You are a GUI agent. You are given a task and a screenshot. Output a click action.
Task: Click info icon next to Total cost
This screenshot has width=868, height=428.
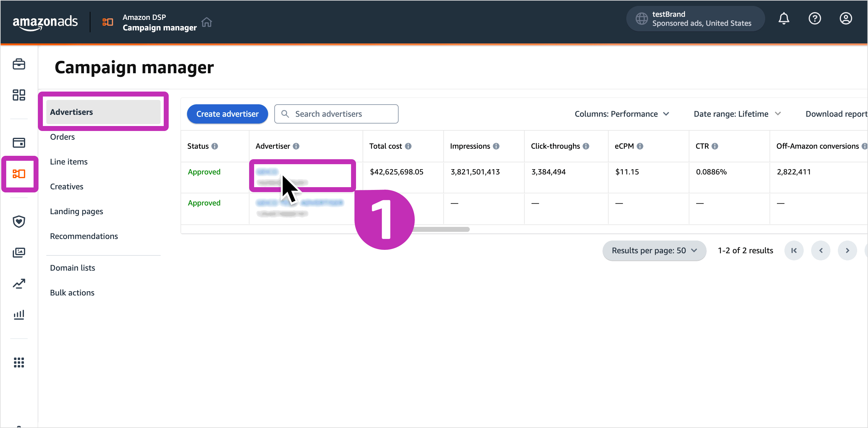click(408, 146)
